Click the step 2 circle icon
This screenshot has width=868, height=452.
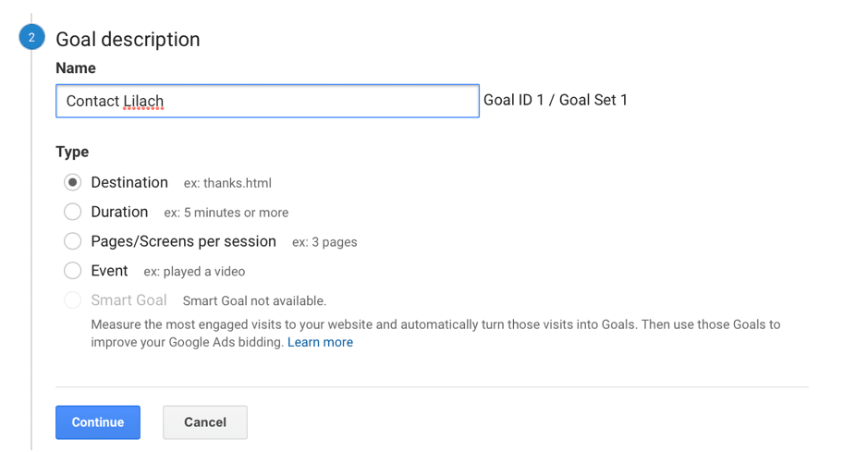pos(31,37)
